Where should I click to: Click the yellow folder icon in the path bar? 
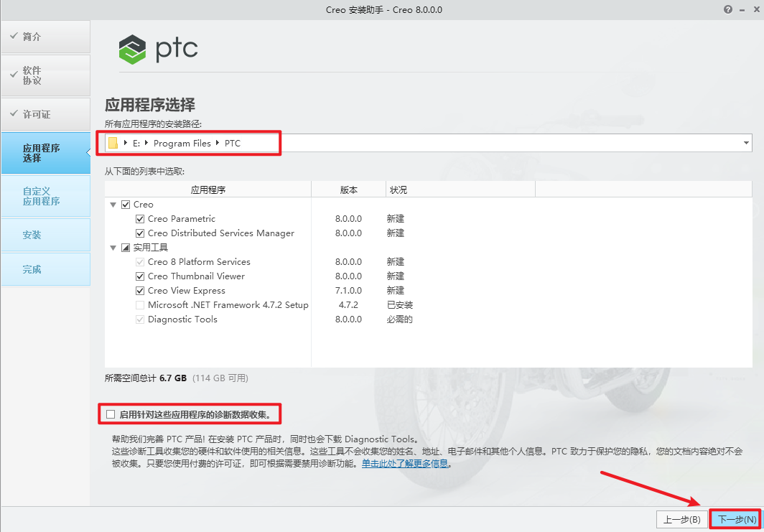pos(113,143)
